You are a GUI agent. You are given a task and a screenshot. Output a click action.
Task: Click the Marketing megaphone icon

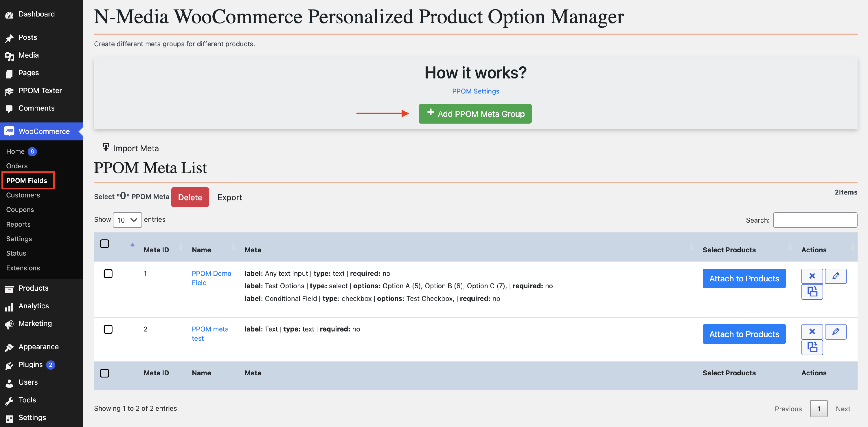point(9,324)
